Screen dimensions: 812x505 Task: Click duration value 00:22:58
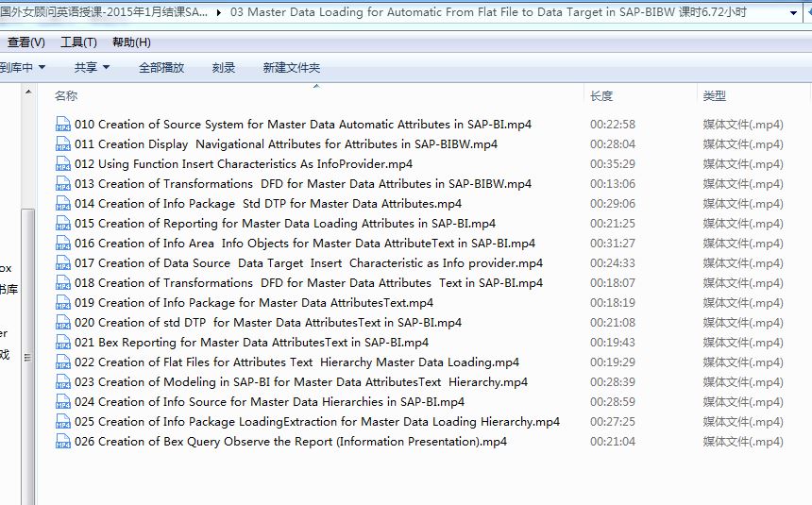(613, 125)
